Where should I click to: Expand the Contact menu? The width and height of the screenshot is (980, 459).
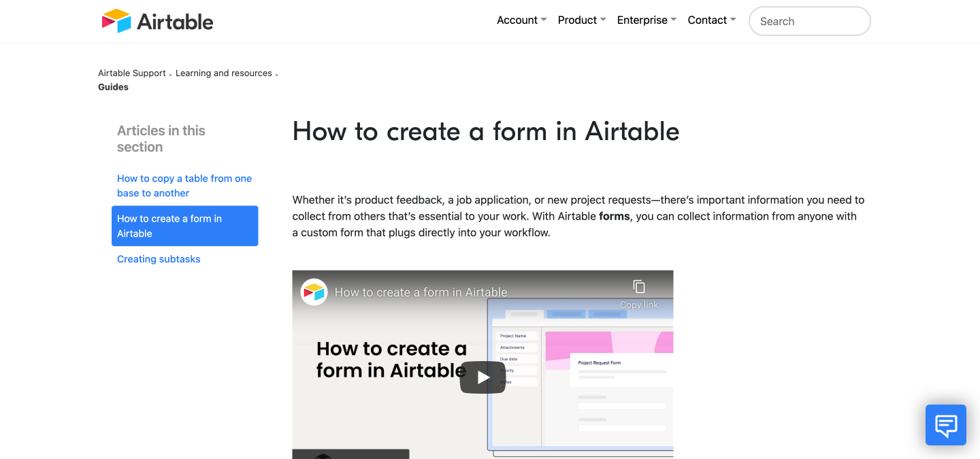coord(712,20)
